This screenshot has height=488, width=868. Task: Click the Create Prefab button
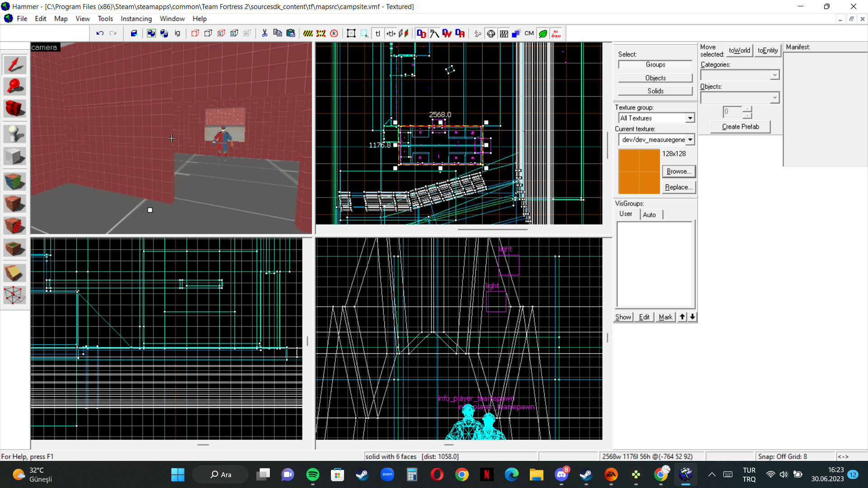pyautogui.click(x=740, y=127)
